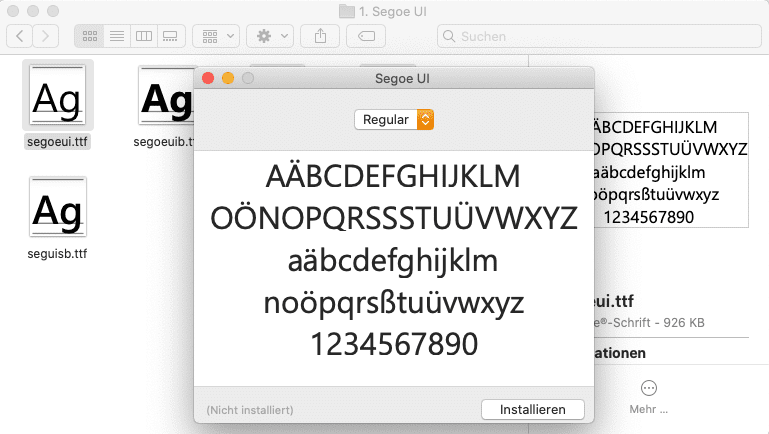
Task: Click the segoeui.ttf file name label
Action: (x=57, y=142)
